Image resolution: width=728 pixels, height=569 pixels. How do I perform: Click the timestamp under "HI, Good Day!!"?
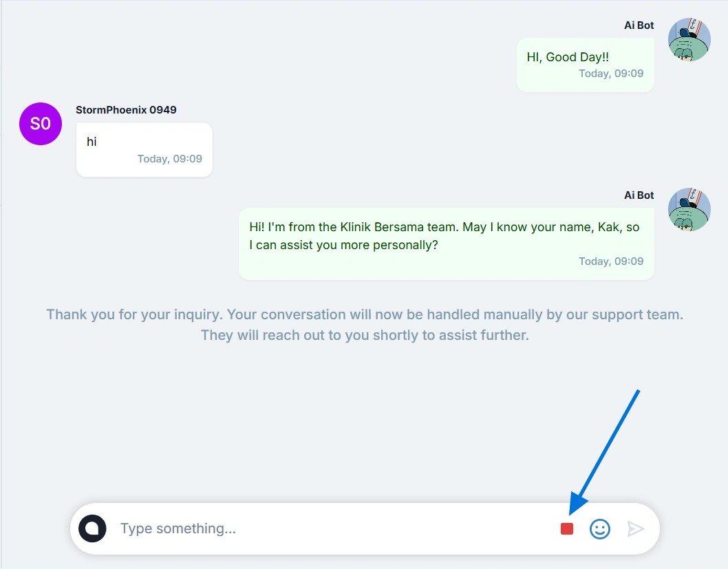tap(611, 74)
